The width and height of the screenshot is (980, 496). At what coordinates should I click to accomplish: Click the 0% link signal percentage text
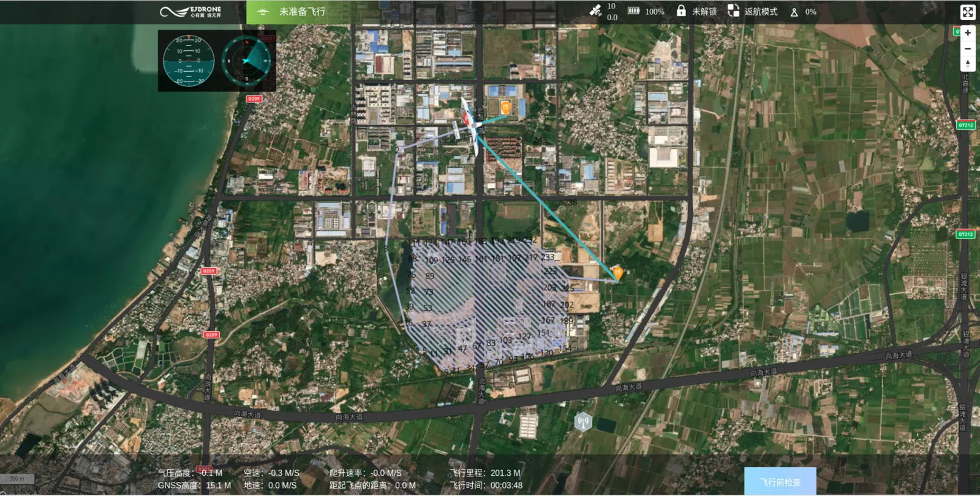pyautogui.click(x=810, y=12)
